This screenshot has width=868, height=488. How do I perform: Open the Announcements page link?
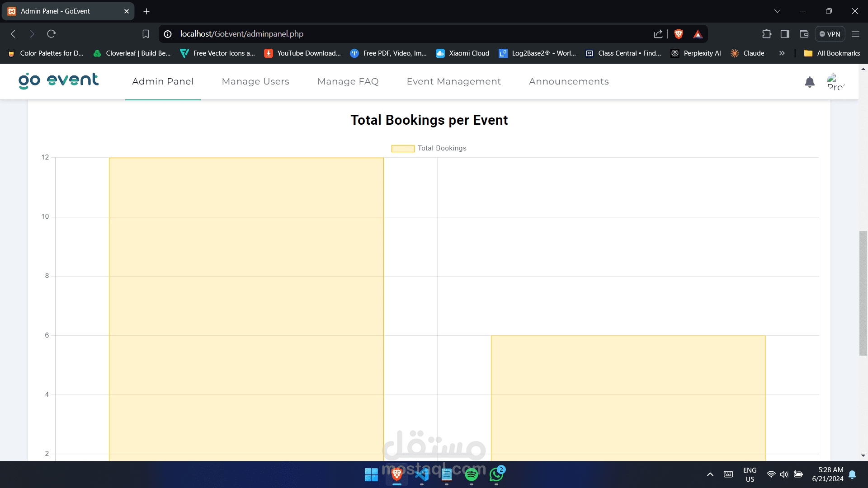coord(569,81)
